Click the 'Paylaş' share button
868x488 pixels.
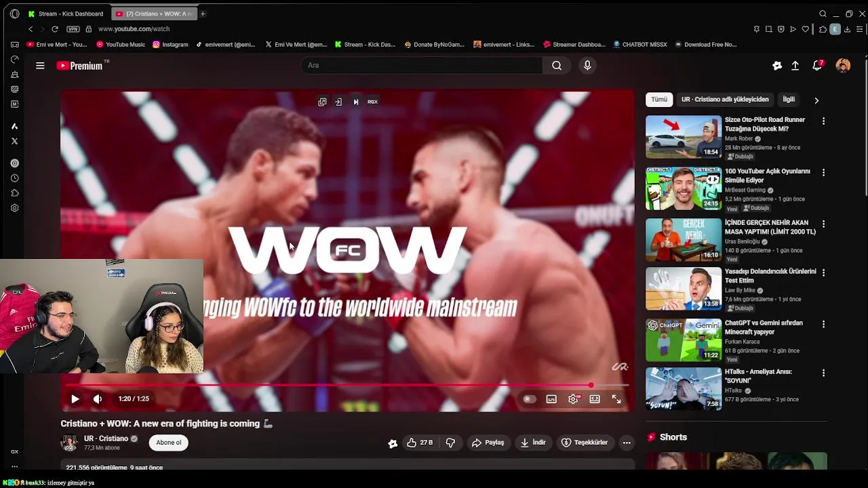click(x=488, y=443)
